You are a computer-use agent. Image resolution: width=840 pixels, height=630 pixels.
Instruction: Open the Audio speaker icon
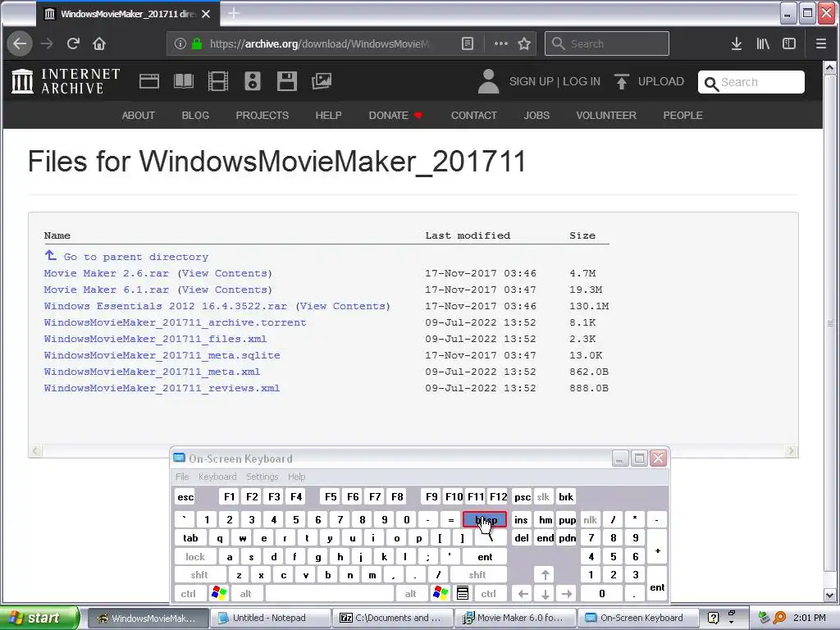point(253,81)
